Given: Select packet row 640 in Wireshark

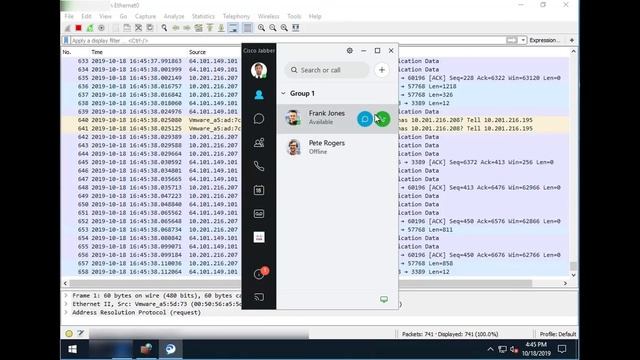Looking at the screenshot, I should tap(315, 120).
